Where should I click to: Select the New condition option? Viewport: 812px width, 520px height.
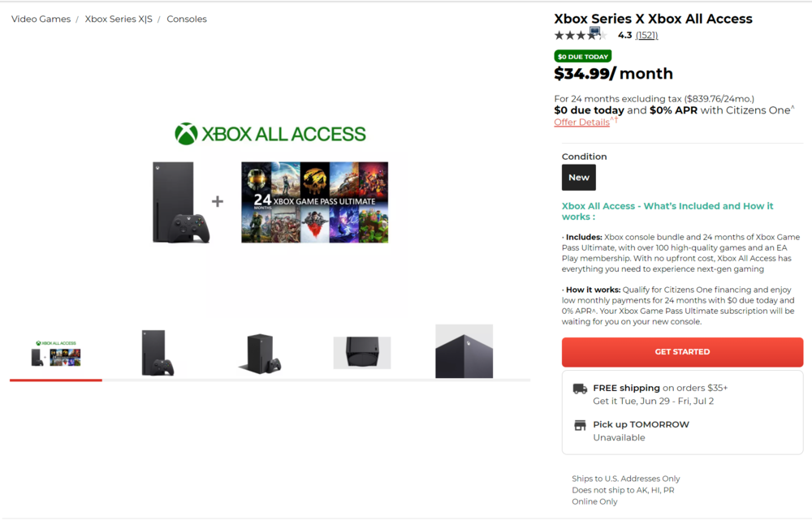click(x=579, y=178)
